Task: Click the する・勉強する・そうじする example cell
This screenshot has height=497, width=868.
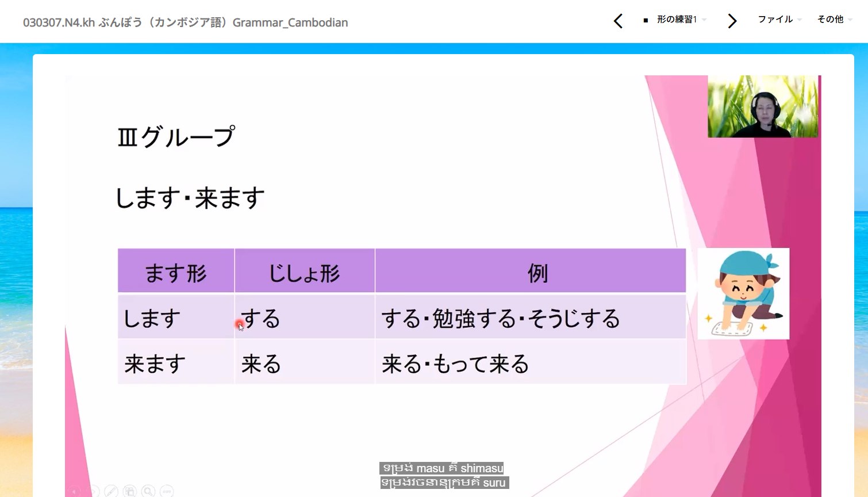Action: tap(501, 318)
